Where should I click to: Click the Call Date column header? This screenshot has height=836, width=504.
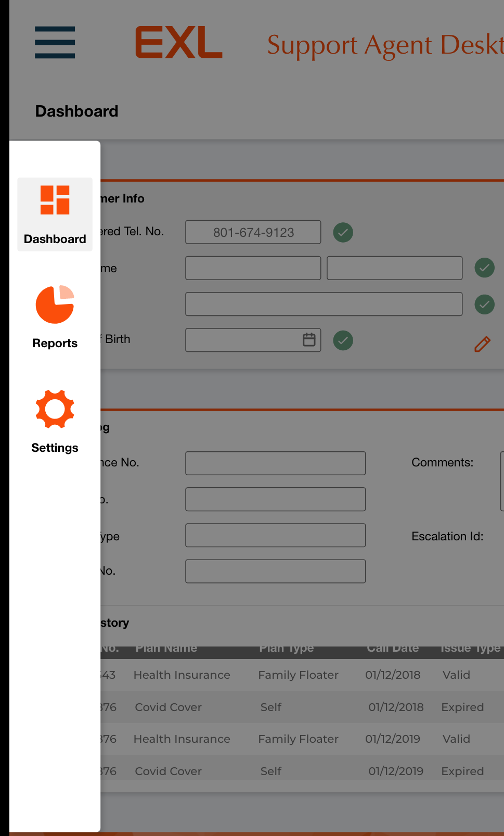393,649
